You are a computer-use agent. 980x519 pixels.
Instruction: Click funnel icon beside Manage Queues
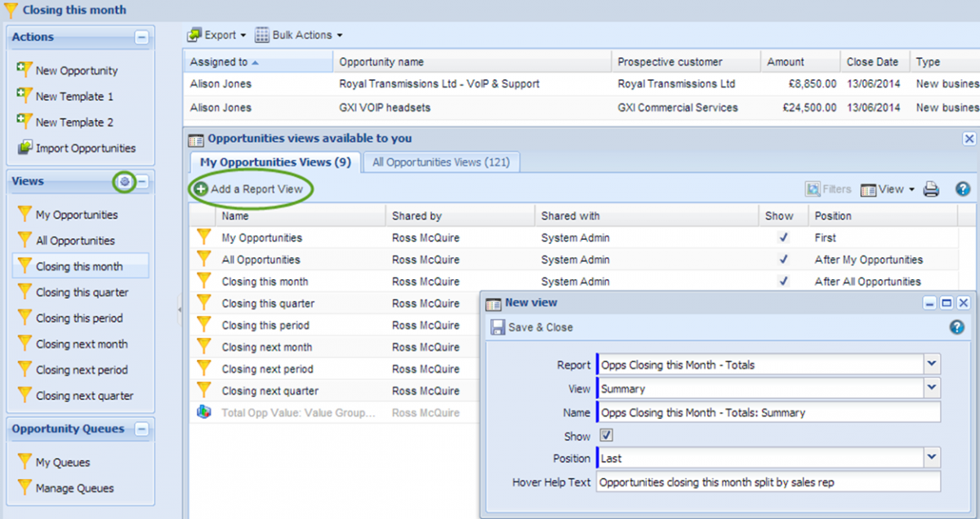coord(24,488)
